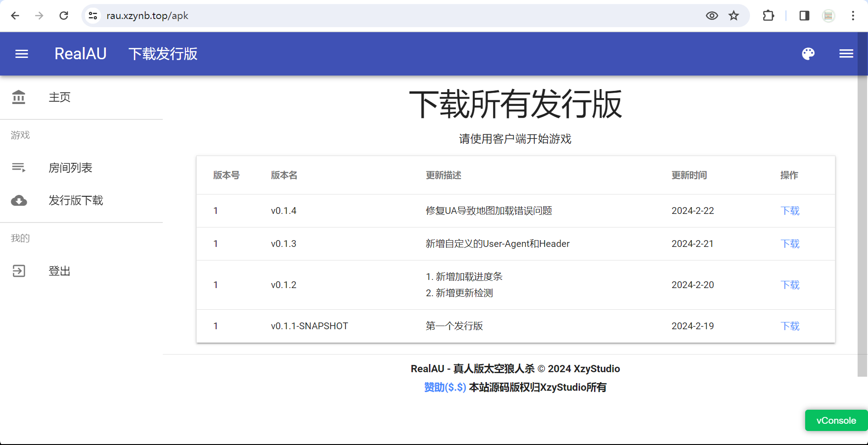Screen dimensions: 868x445
Task: Click the 更新时间 column header
Action: click(689, 175)
